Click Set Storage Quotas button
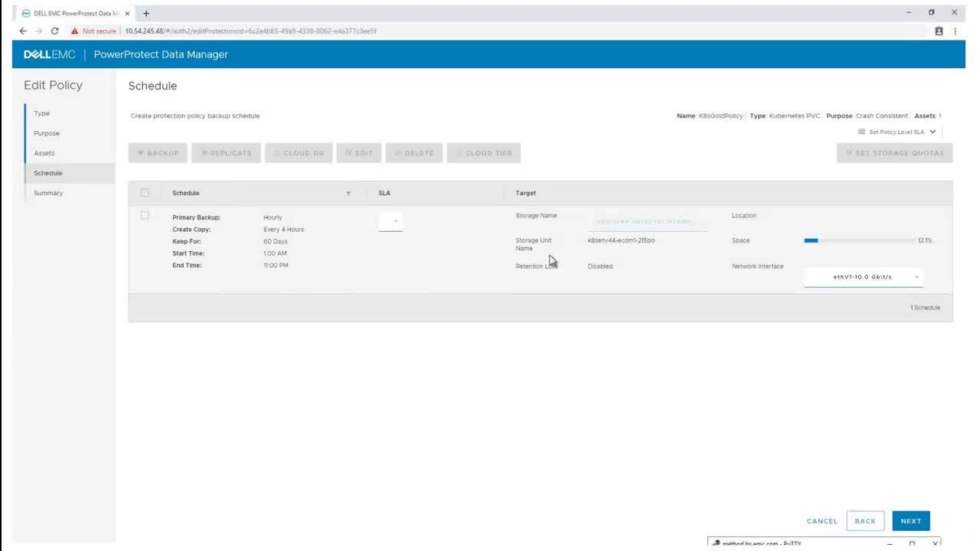Screen dimensions: 980x551 coord(894,153)
